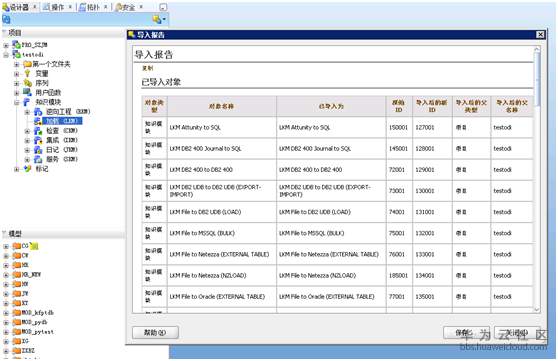Click 'LKM DB2 400 to DB2 400' object name

[201, 170]
